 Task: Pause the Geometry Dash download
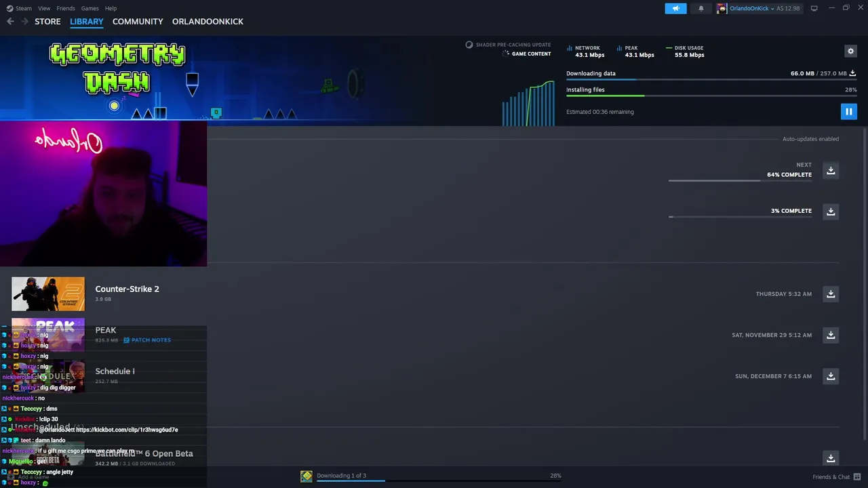[848, 112]
